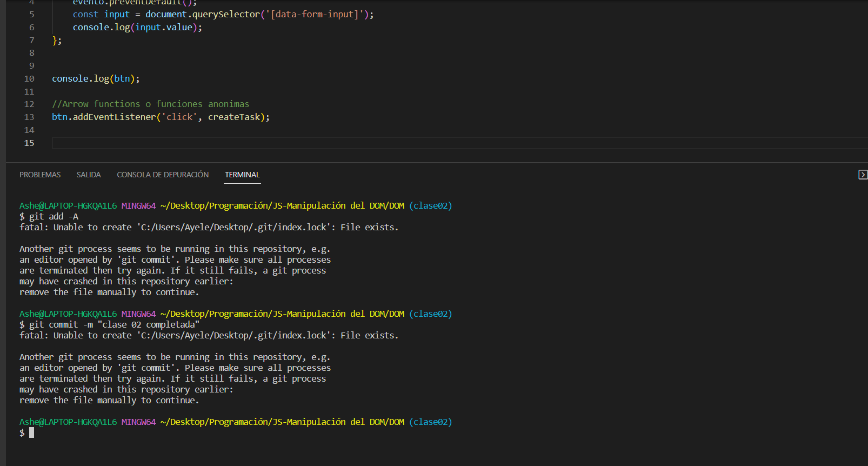Activate the TERMINAL tab
The image size is (868, 466).
point(242,175)
